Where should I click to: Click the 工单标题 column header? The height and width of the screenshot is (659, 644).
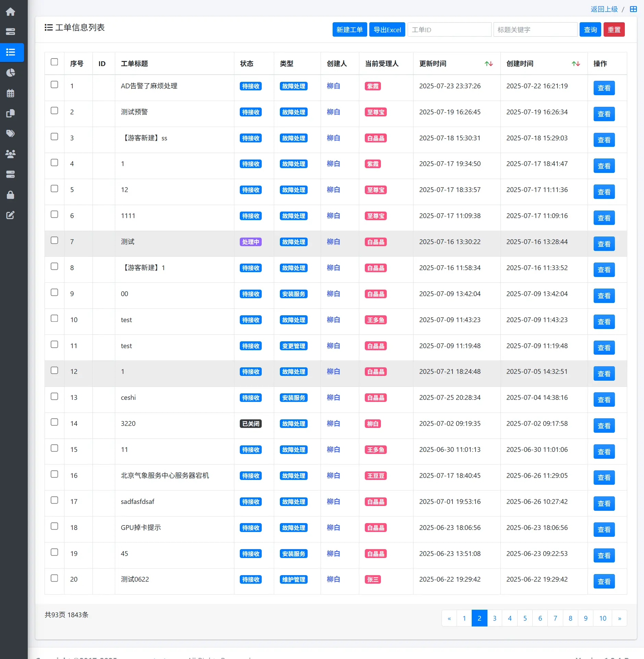(134, 64)
